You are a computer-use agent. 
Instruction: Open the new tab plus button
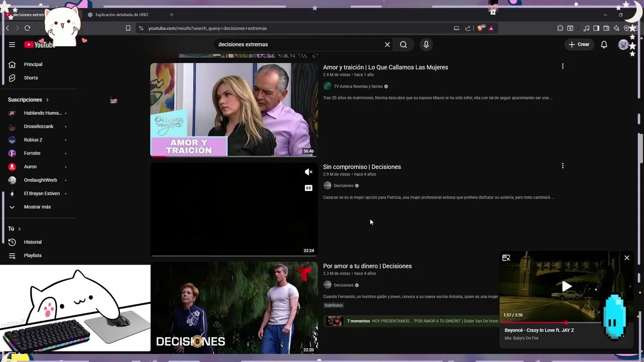coord(172,15)
